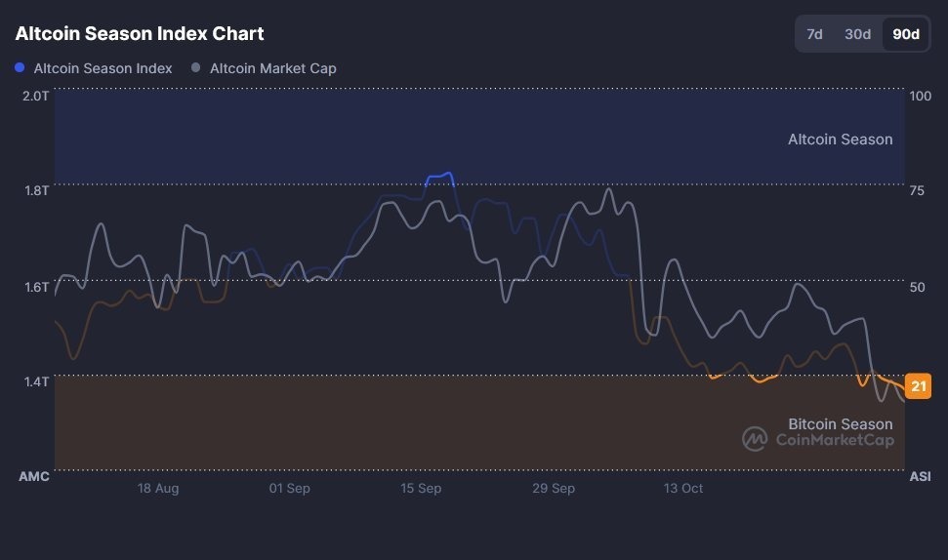
Task: Choose the 90d time range tab
Action: (x=906, y=34)
